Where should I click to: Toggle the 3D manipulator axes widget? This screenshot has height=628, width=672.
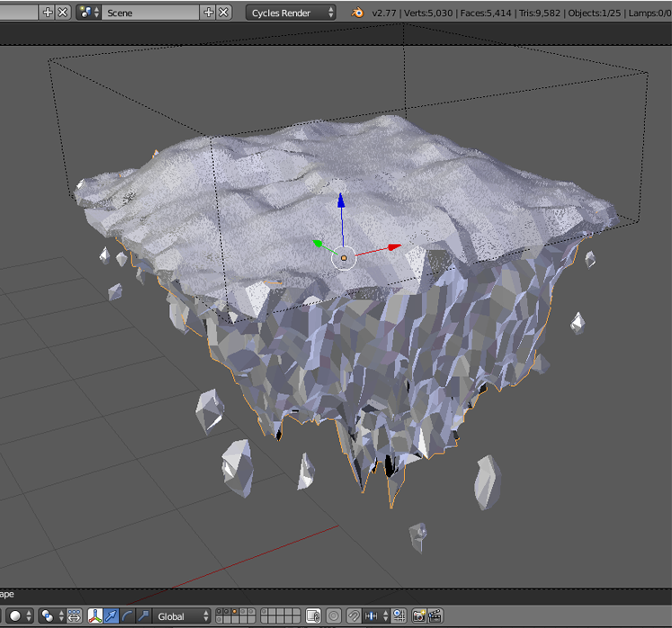[x=94, y=616]
